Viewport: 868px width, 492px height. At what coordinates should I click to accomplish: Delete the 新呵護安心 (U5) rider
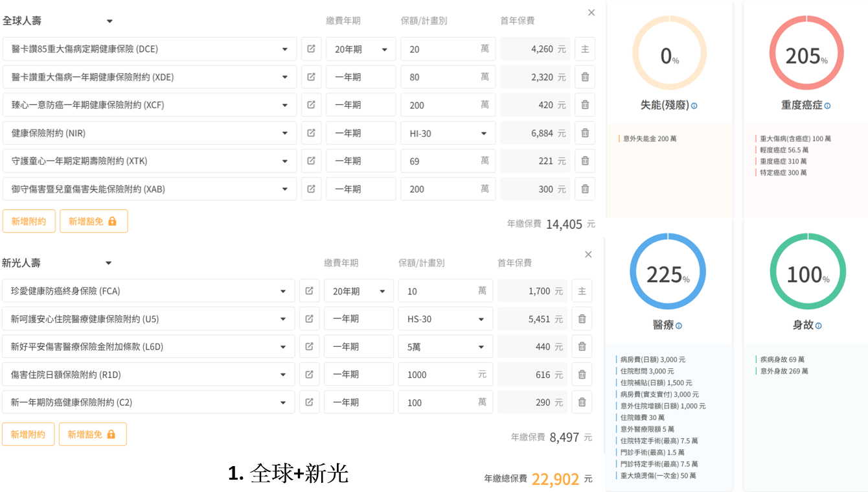[x=582, y=319]
